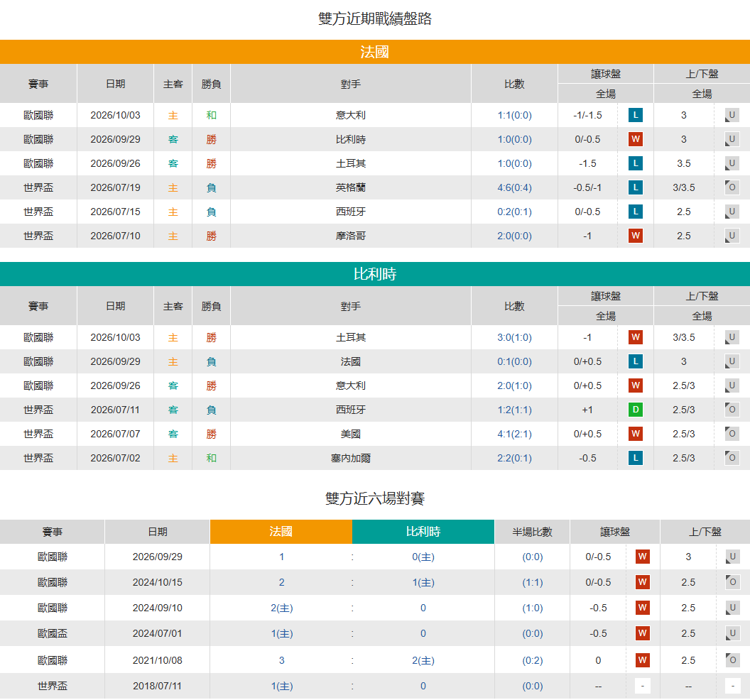
Task: Select the teal 比利時 header in the head-to-head table
Action: point(423,532)
